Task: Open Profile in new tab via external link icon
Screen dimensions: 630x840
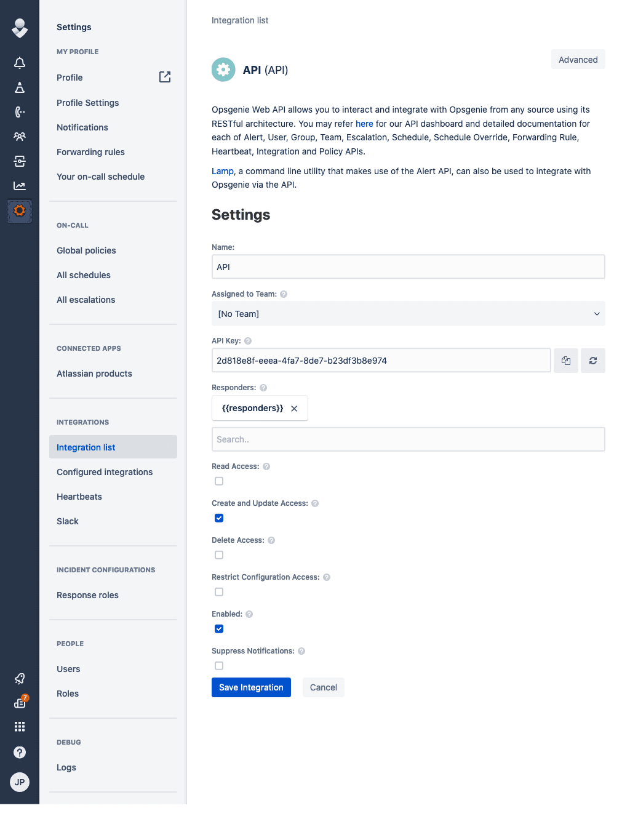Action: pos(164,76)
